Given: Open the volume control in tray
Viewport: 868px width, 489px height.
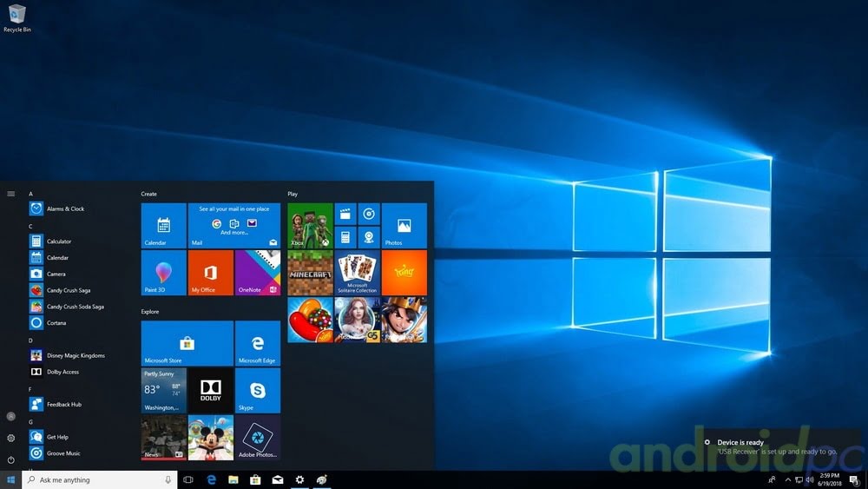Looking at the screenshot, I should (x=810, y=479).
